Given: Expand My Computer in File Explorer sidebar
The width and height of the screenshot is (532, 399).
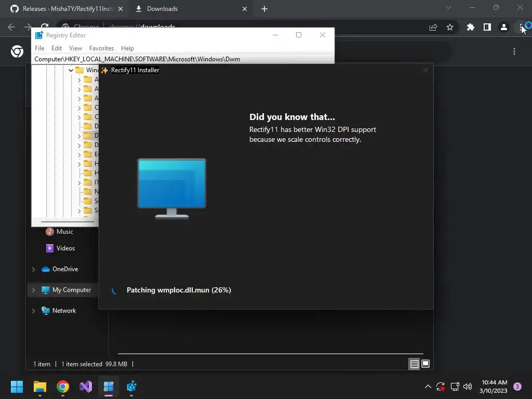Looking at the screenshot, I should tap(34, 290).
